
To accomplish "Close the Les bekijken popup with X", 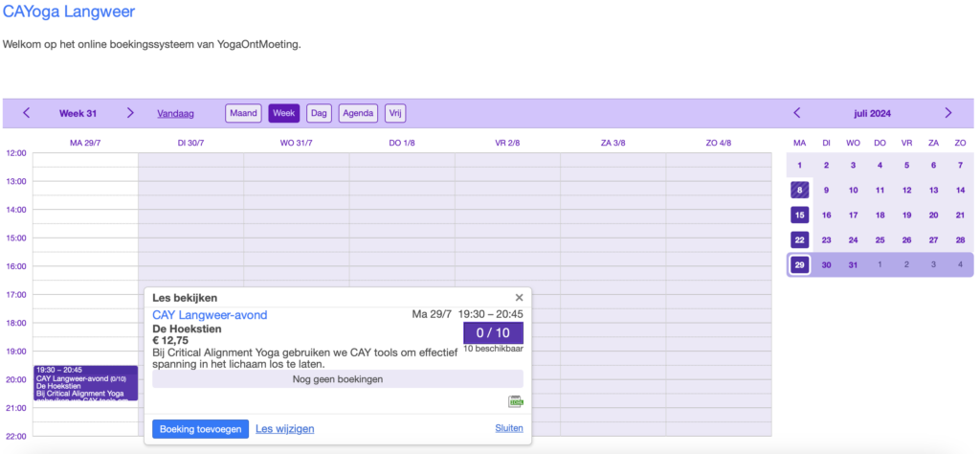I will click(x=519, y=298).
